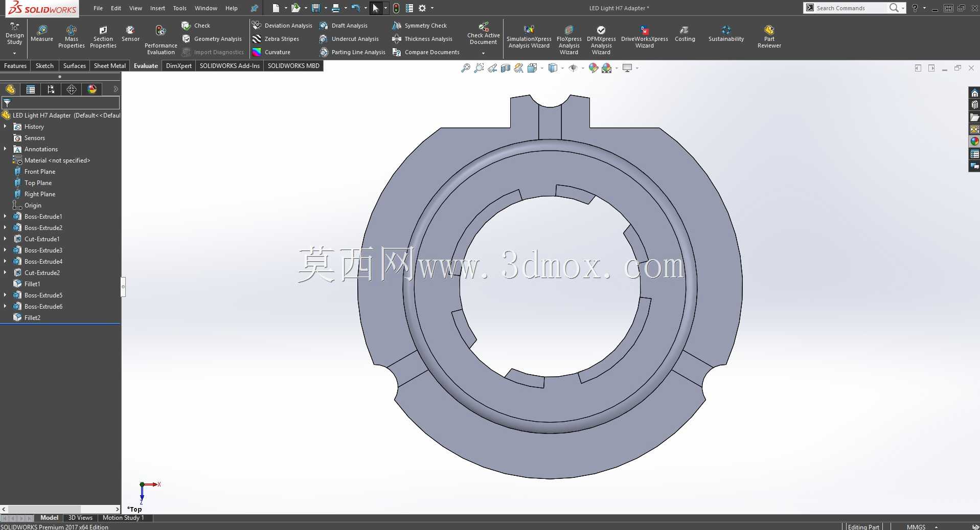Click Zoom to Fit in view toolbar

pos(466,68)
